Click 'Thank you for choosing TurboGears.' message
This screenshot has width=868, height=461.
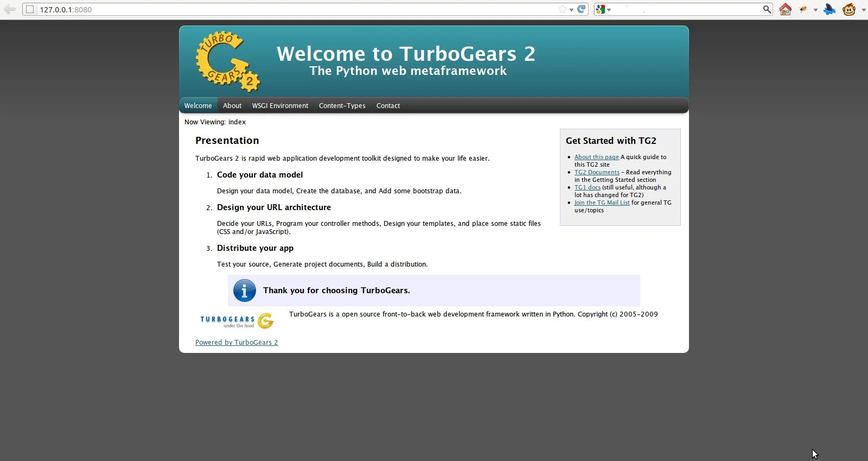point(336,290)
